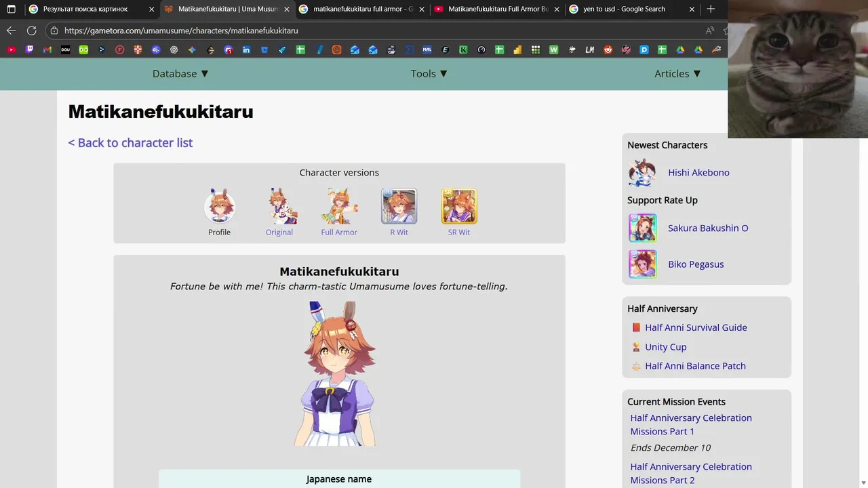Switch to the YouTube Full Armor tab

498,9
